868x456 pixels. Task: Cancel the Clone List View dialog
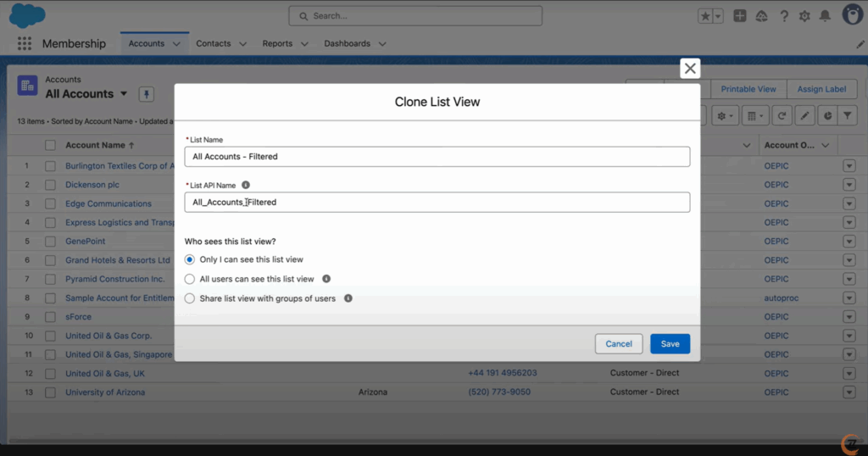pos(618,343)
